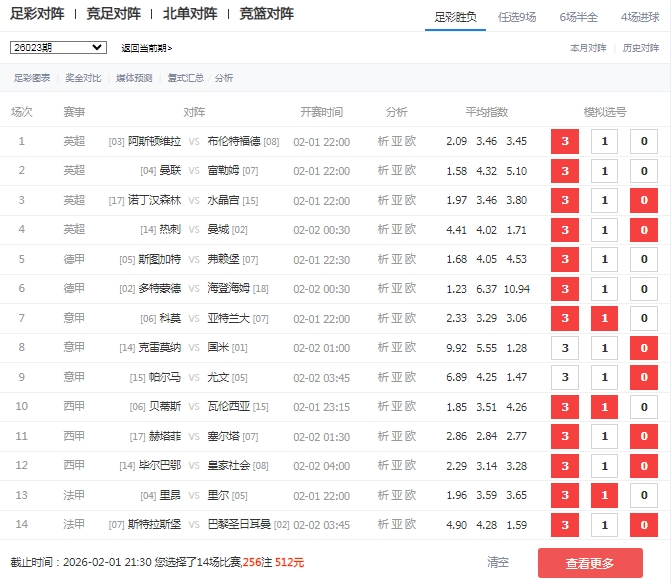Click the 返回当前期 link
Viewport: 671px width, 584px height.
(146, 48)
